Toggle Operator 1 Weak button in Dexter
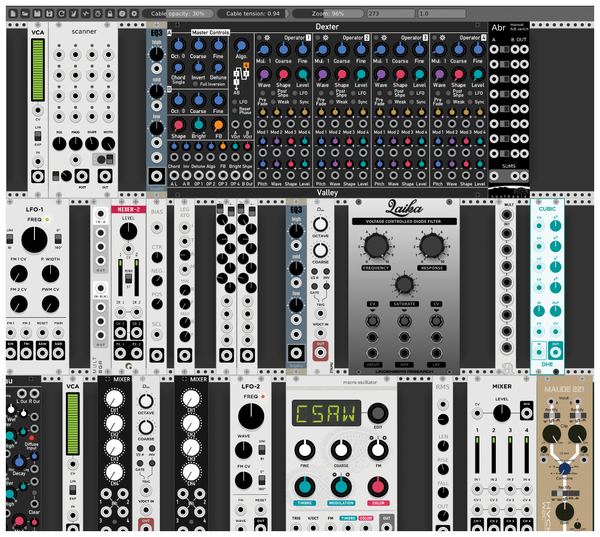Screen dimensions: 600x537 [x=273, y=102]
